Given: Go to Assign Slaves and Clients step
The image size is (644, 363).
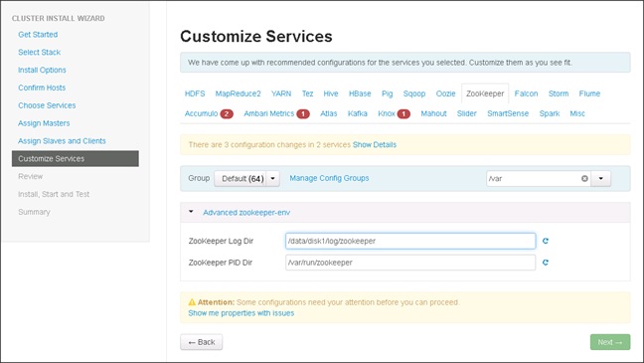Looking at the screenshot, I should click(62, 141).
